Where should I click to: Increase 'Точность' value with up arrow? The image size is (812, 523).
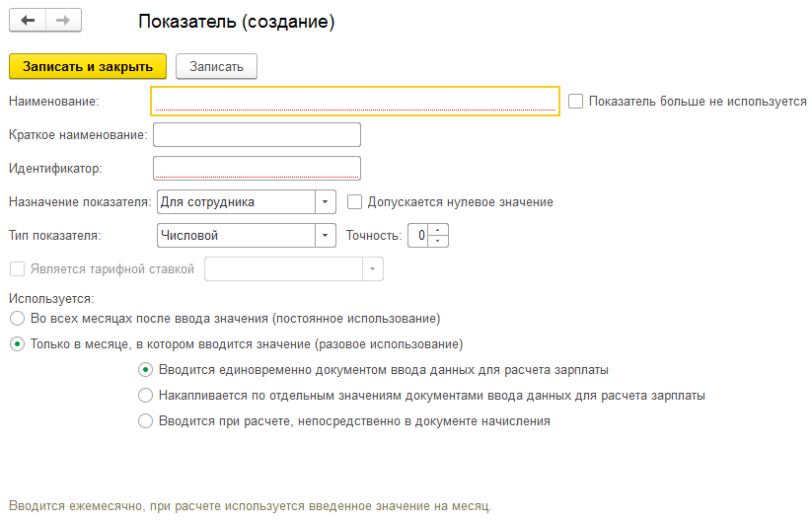click(439, 230)
